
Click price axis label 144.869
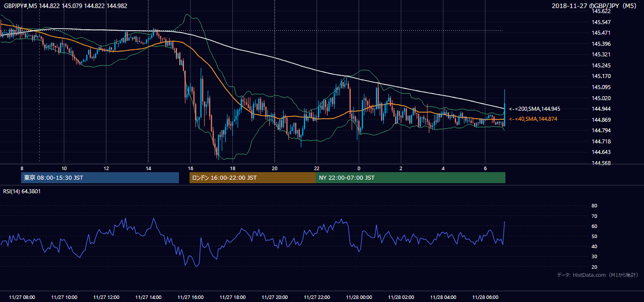coord(601,120)
